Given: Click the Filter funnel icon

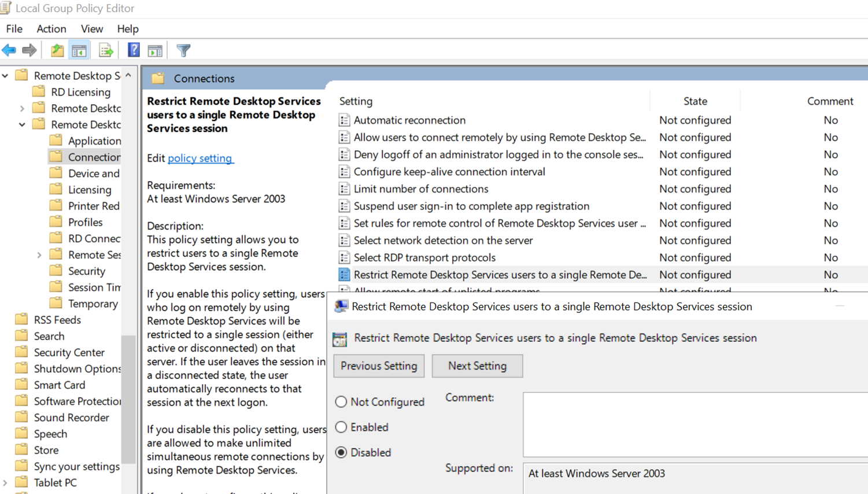Looking at the screenshot, I should pyautogui.click(x=183, y=50).
